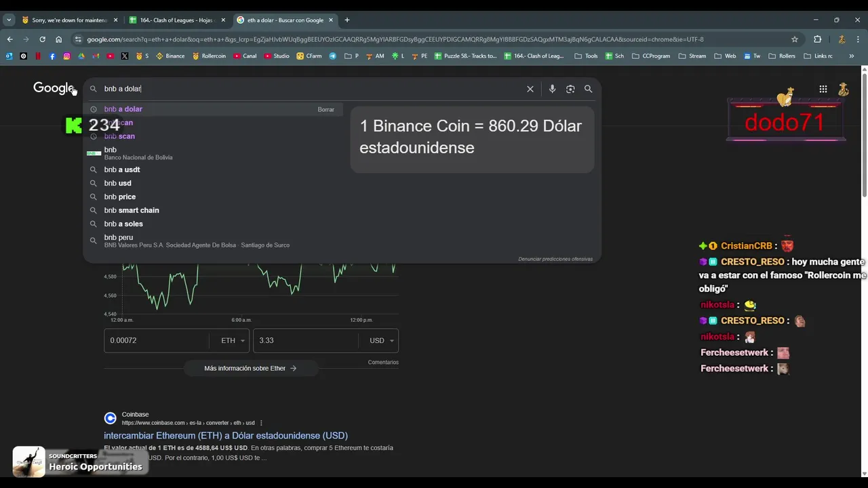Click the 0.00072 ETH amount field
Screen dimensions: 868x488
pyautogui.click(x=156, y=340)
